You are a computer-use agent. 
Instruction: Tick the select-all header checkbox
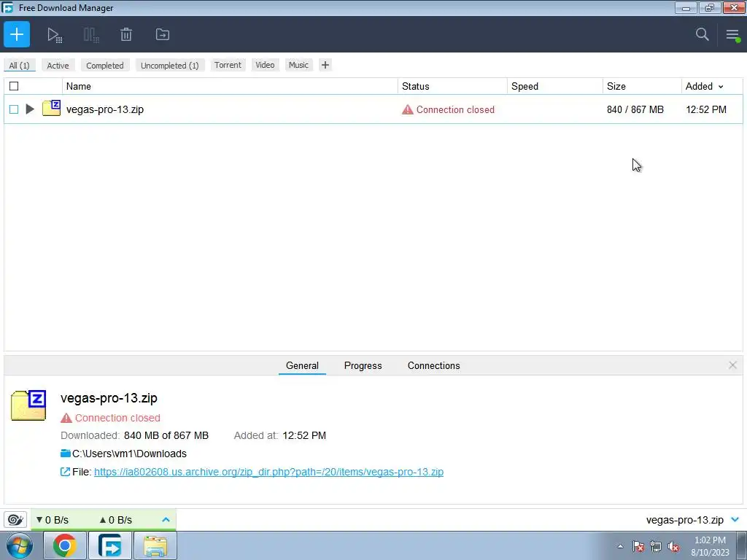[14, 86]
